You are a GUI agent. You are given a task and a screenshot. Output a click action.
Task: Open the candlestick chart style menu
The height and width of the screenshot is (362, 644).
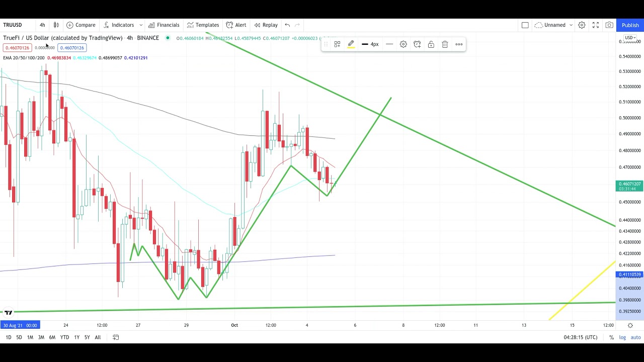coord(56,25)
